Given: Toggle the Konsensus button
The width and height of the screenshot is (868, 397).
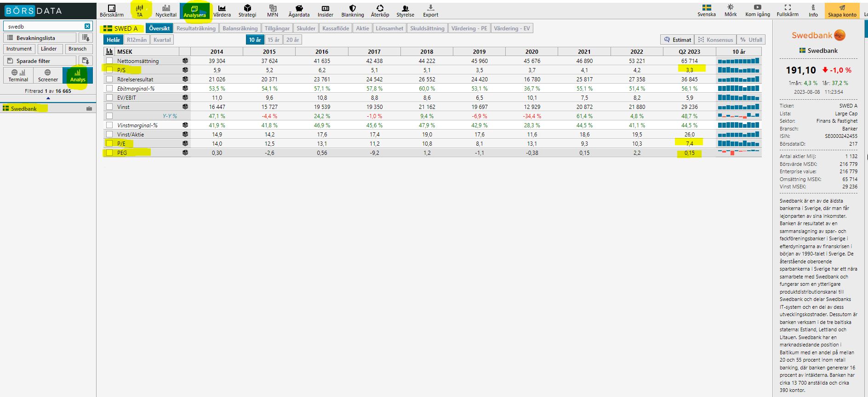Looking at the screenshot, I should point(715,40).
